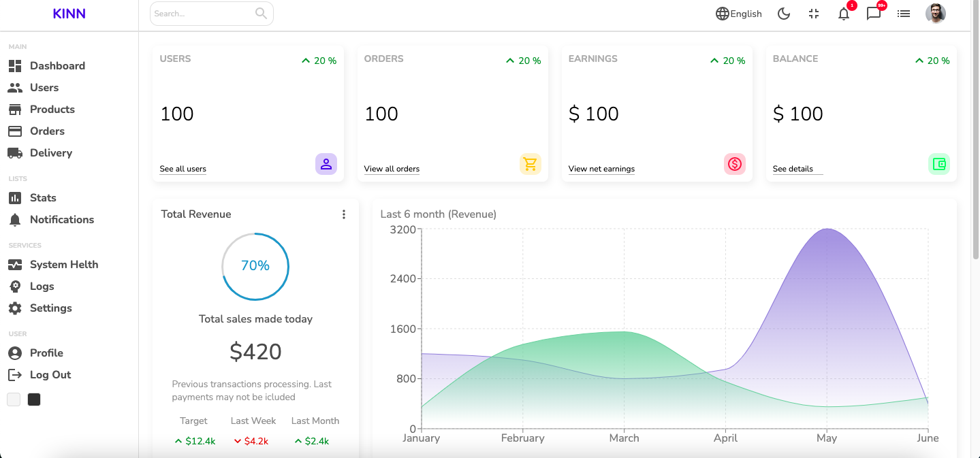Click the Last 6 month (Revenue) title
The image size is (980, 458).
438,214
